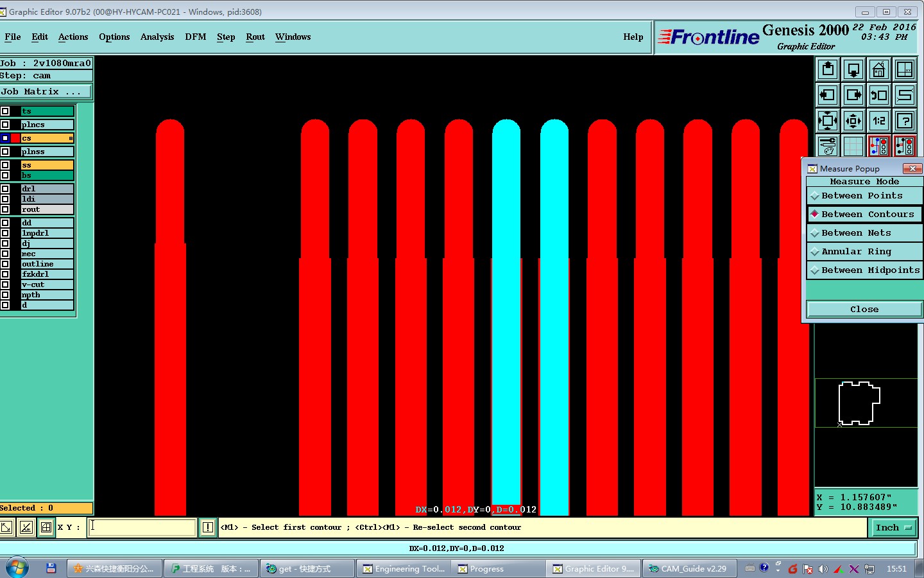Open the DFM menu
The width and height of the screenshot is (924, 578).
(x=196, y=37)
